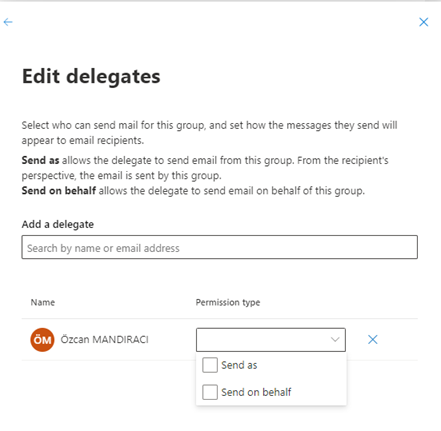441x431 pixels.
Task: Remove delegate Özcan MANDIRACI with X icon
Action: pos(373,340)
